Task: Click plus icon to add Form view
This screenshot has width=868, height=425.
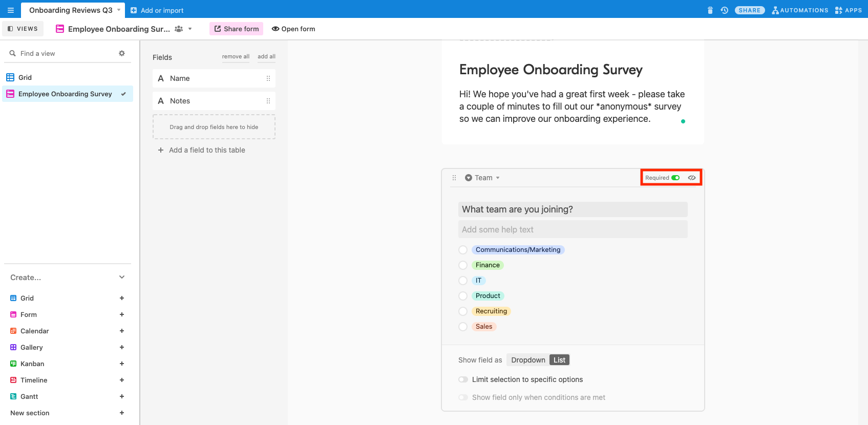Action: pos(122,314)
